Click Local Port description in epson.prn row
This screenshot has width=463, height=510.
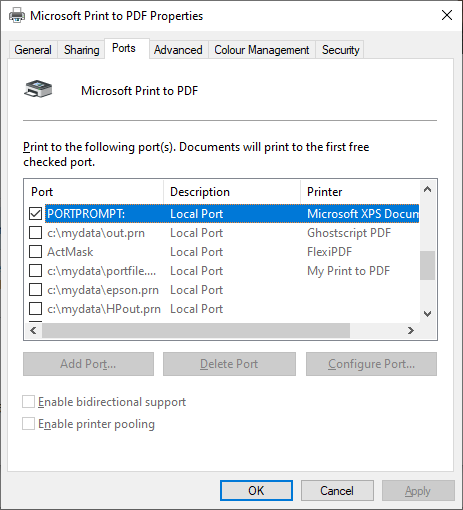[196, 290]
